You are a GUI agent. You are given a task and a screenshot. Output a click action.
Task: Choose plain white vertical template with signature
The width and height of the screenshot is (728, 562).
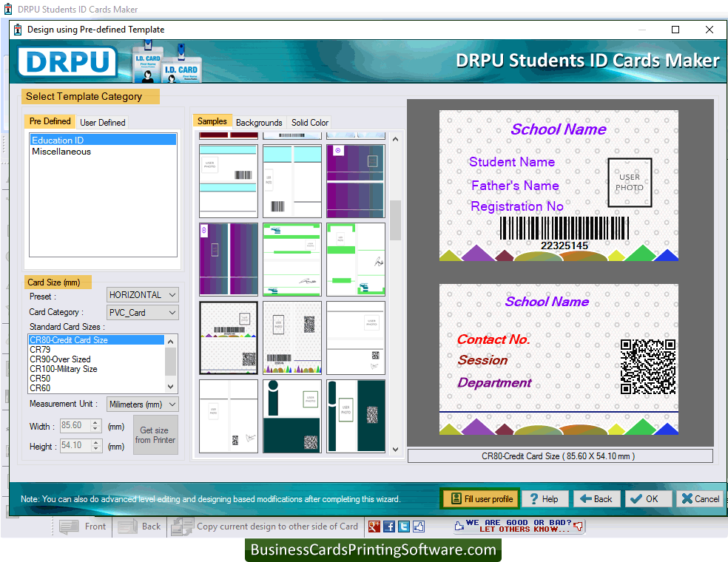pos(229,416)
